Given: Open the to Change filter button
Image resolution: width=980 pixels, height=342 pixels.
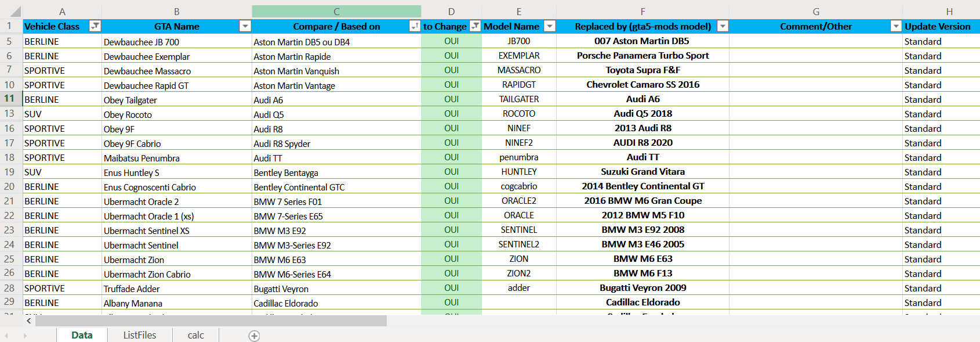Looking at the screenshot, I should (475, 26).
